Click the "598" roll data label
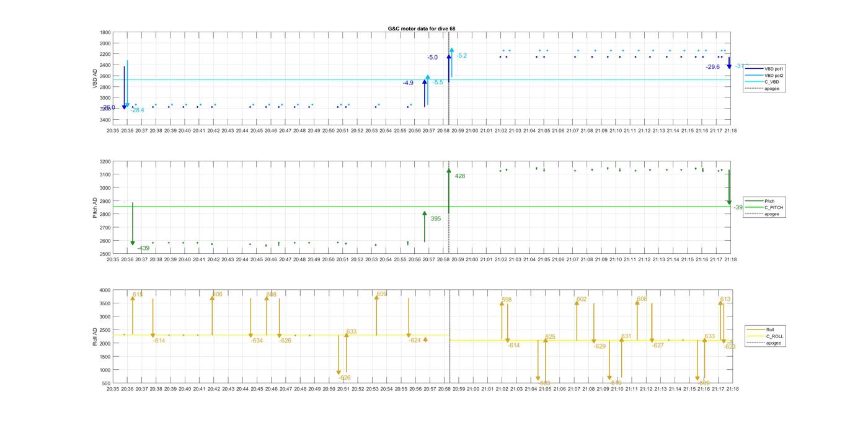The height and width of the screenshot is (430, 868). [x=507, y=300]
